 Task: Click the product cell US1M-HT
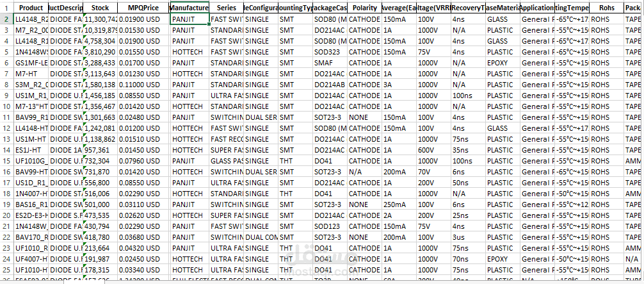point(31,139)
